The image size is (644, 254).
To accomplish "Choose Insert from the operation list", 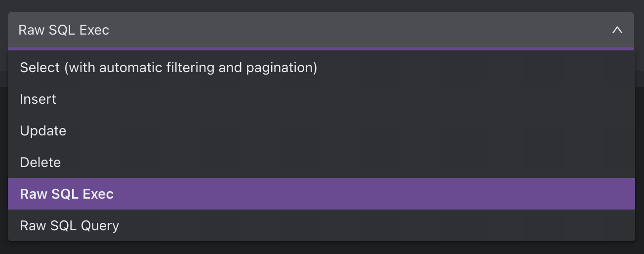I will tap(321, 99).
